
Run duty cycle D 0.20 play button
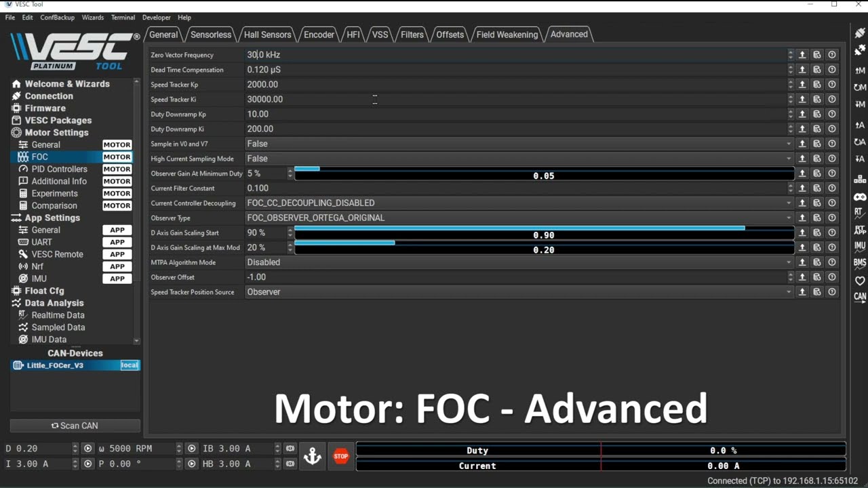(x=87, y=449)
